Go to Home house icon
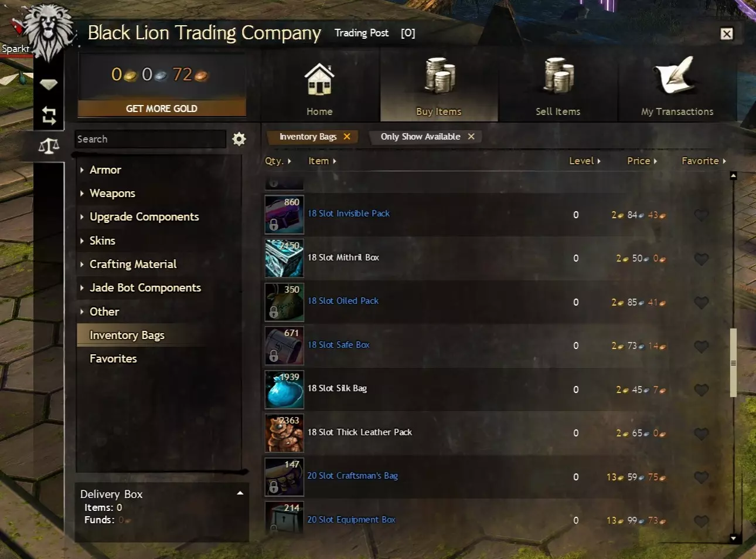The image size is (756, 559). pyautogui.click(x=319, y=79)
